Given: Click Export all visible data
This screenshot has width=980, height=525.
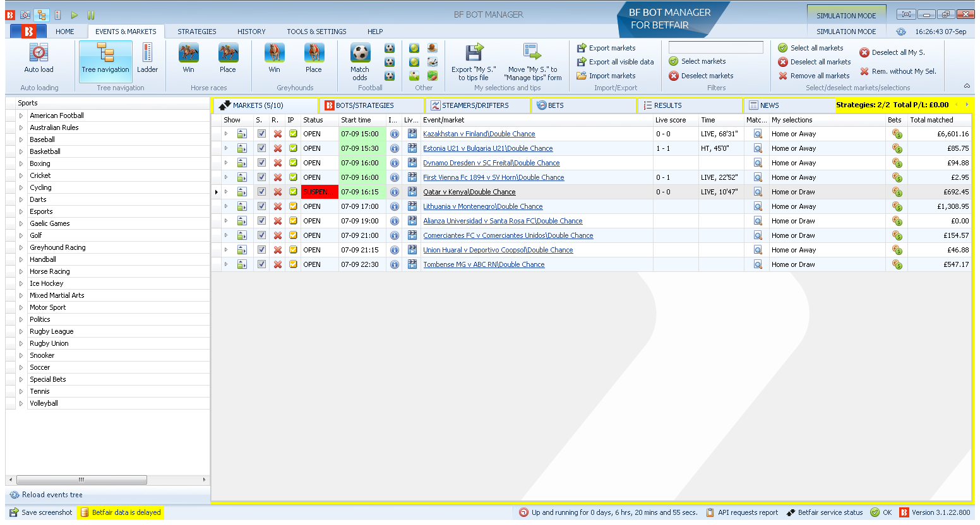Looking at the screenshot, I should click(616, 62).
